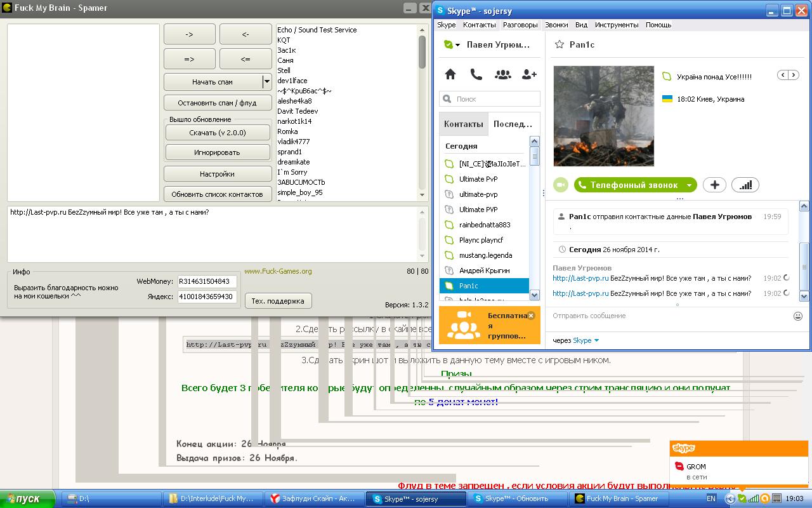Select Echo / Sound Test Service in Spamer list
The height and width of the screenshot is (508, 812).
317,30
